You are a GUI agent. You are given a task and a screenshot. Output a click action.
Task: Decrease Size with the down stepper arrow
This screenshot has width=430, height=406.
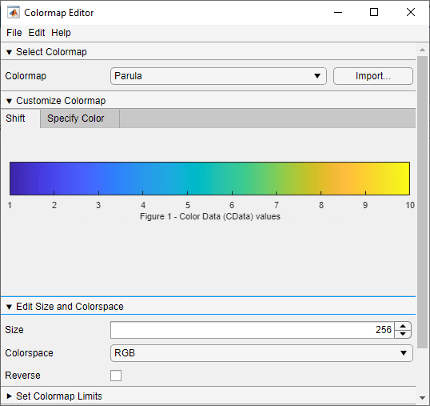click(403, 334)
